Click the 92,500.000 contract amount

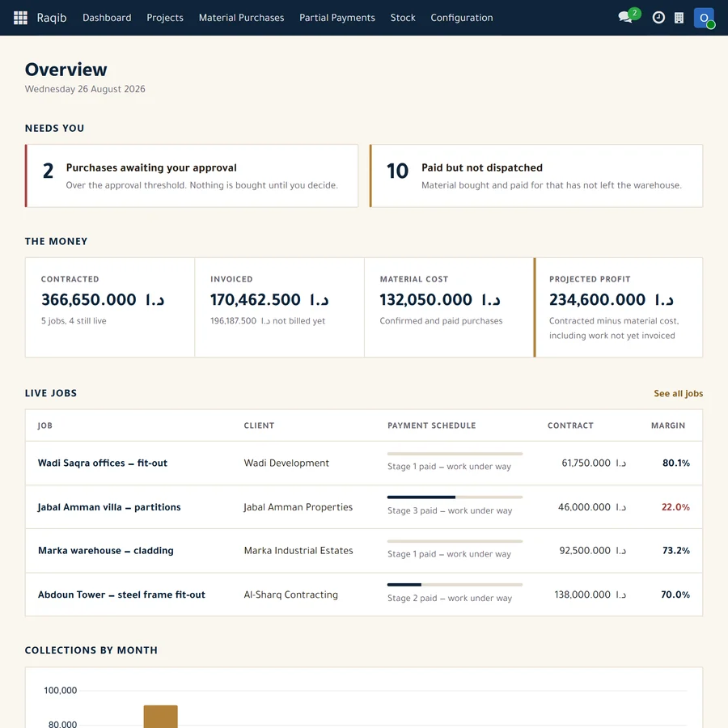point(593,551)
